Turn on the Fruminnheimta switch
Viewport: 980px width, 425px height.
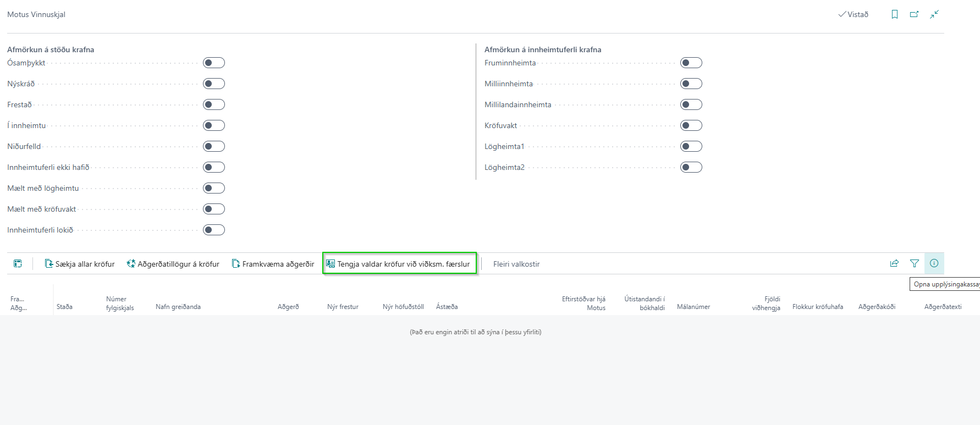pos(691,63)
